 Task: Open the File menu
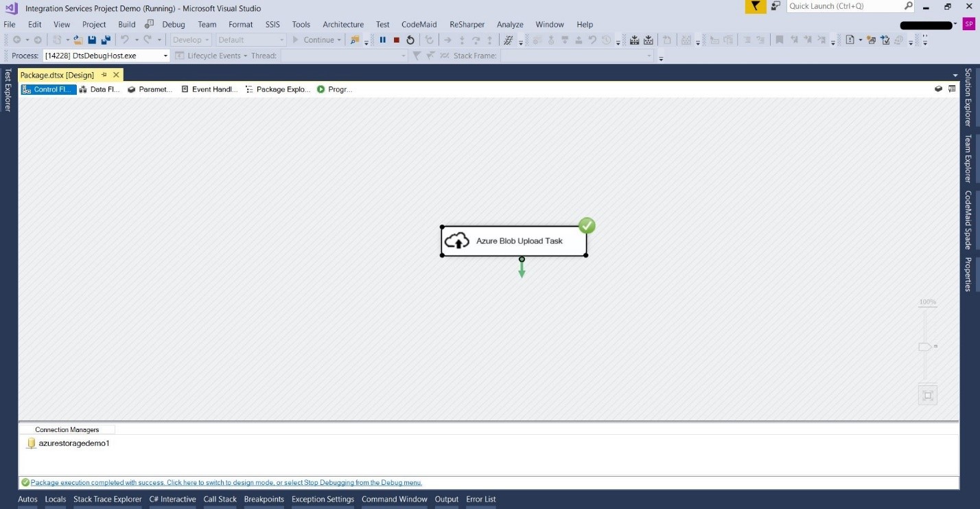(x=10, y=24)
